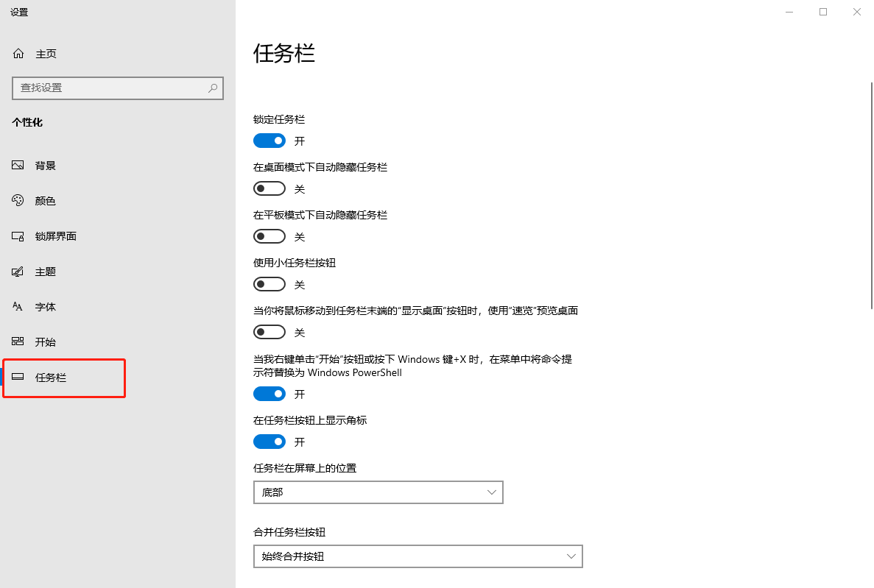Enable 在桌面模式下自动隐藏任务栏 toggle
This screenshot has width=874, height=588.
click(269, 188)
